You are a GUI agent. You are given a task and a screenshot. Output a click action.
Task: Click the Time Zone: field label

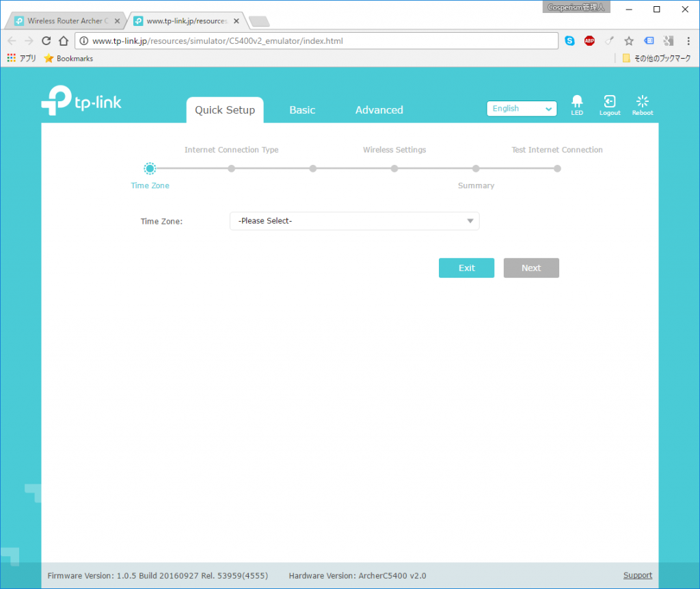(x=161, y=221)
